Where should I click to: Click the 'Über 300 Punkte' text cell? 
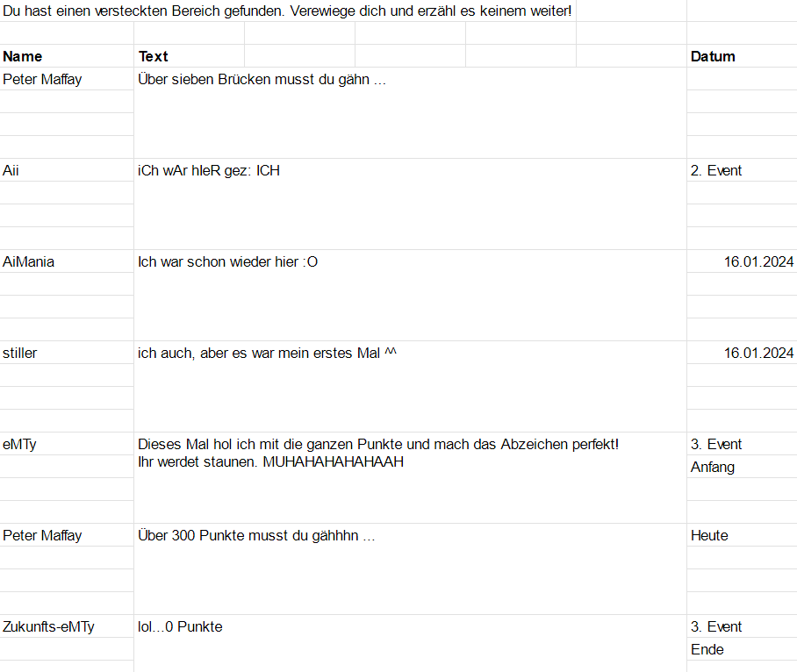tap(410, 568)
